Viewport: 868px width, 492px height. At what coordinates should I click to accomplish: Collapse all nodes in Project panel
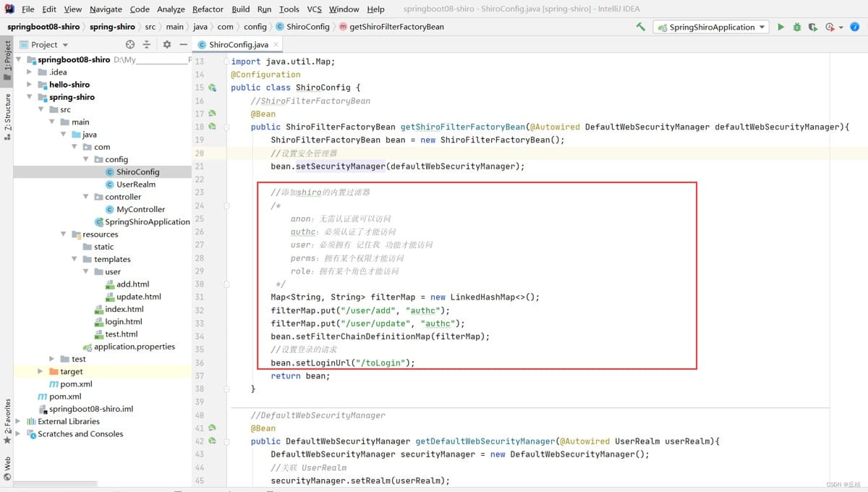[146, 44]
